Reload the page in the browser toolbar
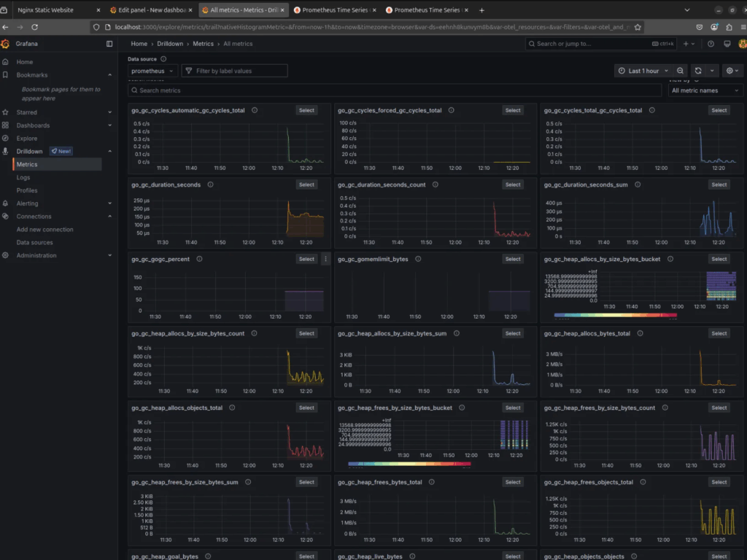This screenshot has height=560, width=747. [35, 27]
